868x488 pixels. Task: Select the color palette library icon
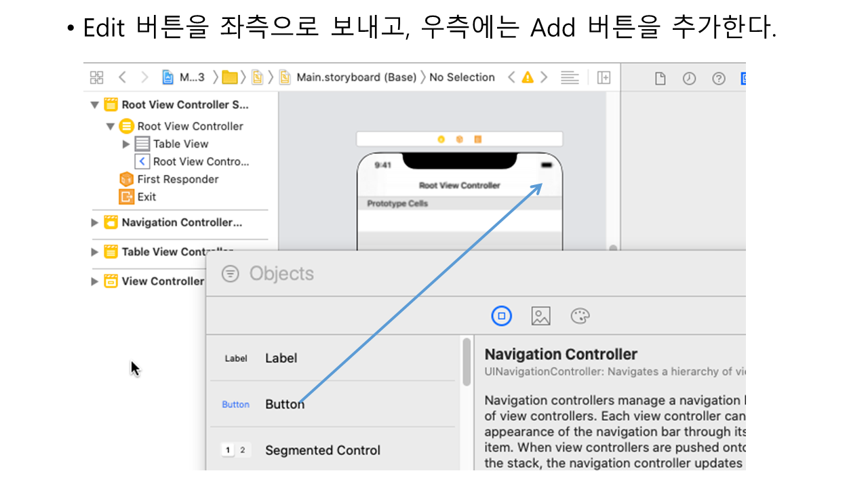[x=580, y=316]
